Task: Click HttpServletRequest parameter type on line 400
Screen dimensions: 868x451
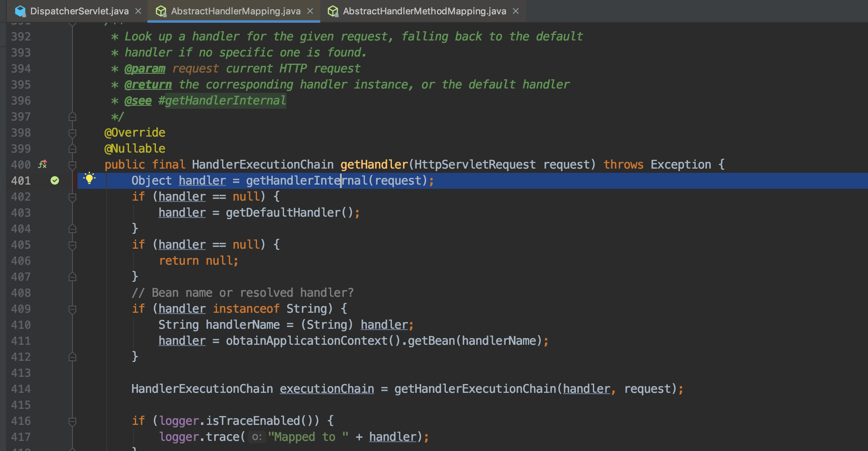Action: 475,164
